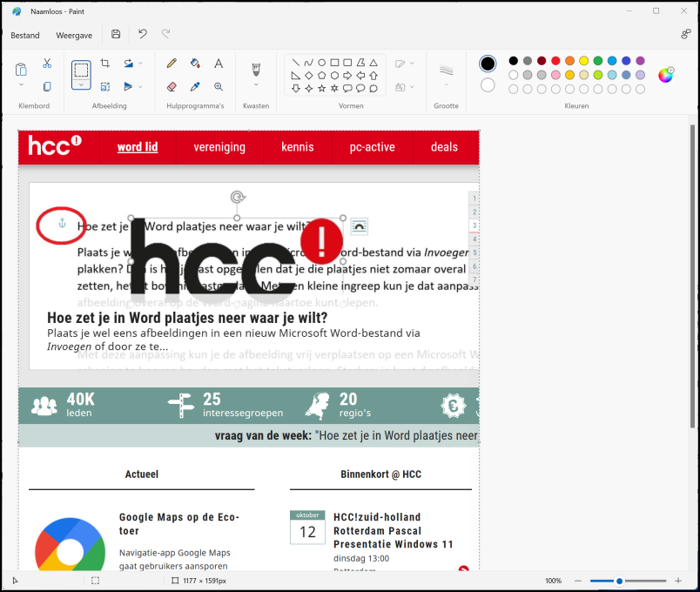Image resolution: width=700 pixels, height=592 pixels.
Task: Pick the Right triangle shape
Action: point(295,76)
